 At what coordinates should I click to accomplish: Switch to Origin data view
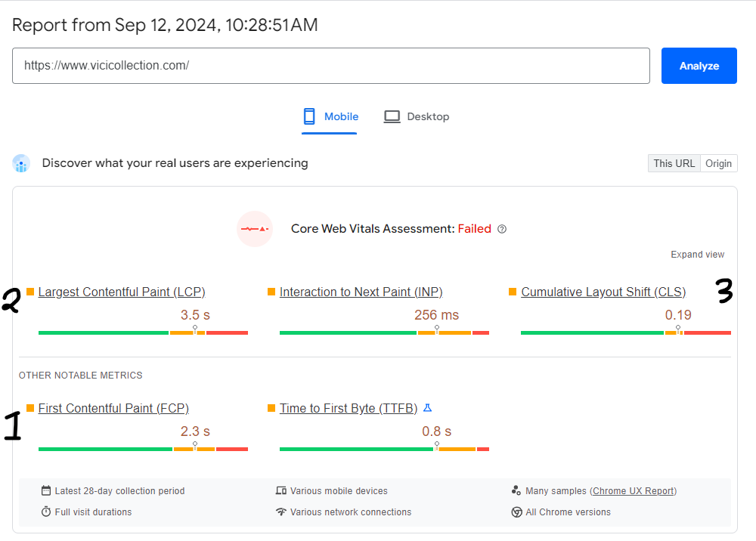[718, 163]
